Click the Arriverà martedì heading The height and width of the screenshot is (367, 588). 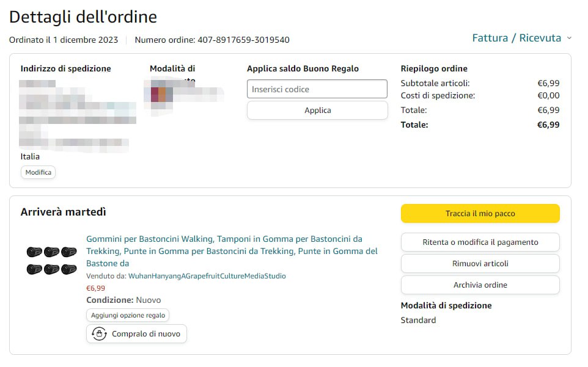[x=64, y=212]
